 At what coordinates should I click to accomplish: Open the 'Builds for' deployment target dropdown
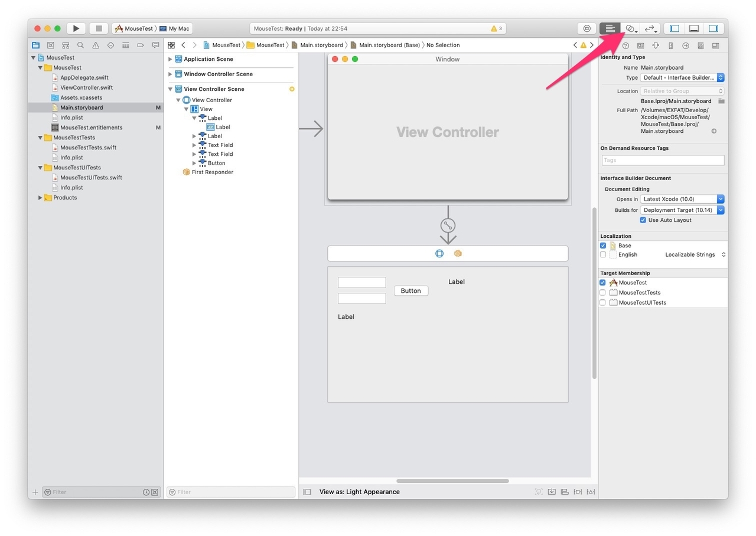click(x=682, y=210)
